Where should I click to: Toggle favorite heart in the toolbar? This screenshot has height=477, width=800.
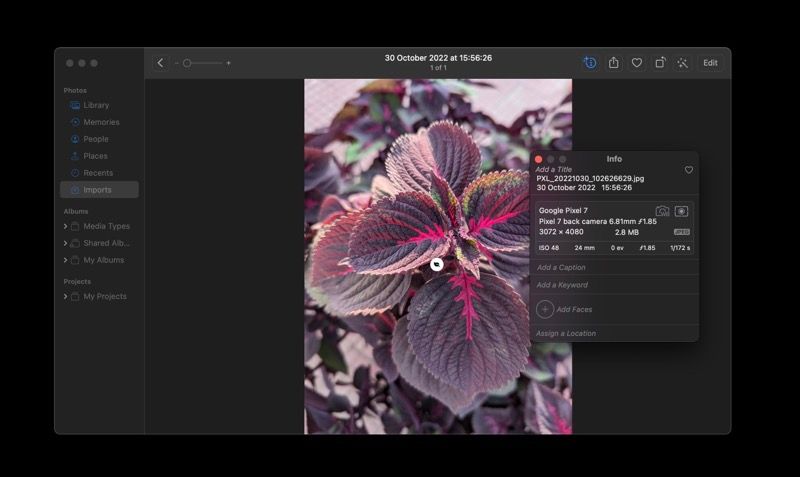click(x=636, y=63)
